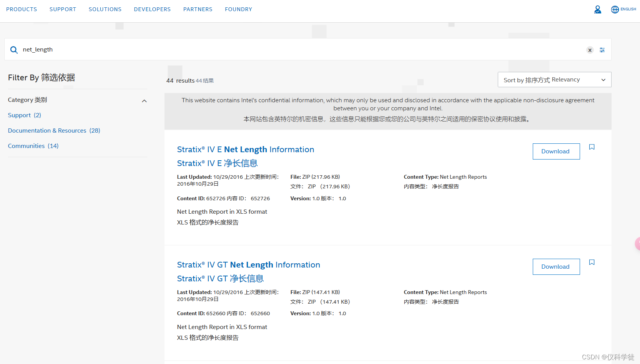
Task: Open the Partners menu
Action: (198, 9)
